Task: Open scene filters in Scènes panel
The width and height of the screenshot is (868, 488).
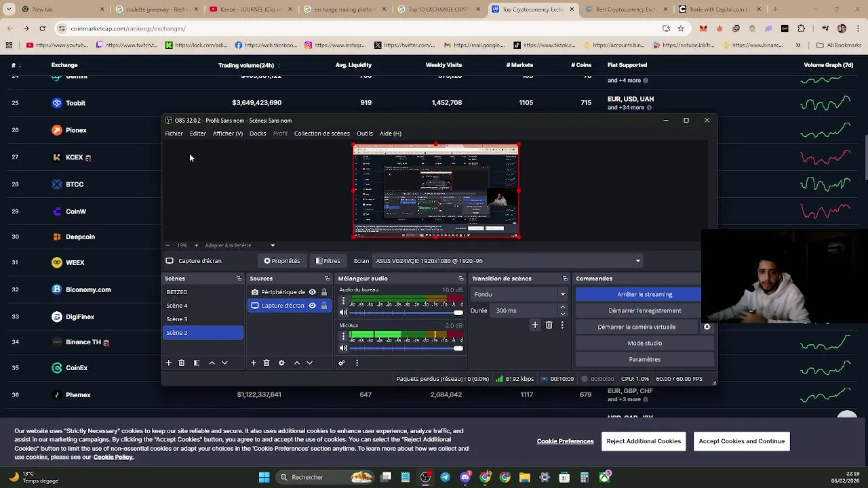Action: tap(196, 363)
